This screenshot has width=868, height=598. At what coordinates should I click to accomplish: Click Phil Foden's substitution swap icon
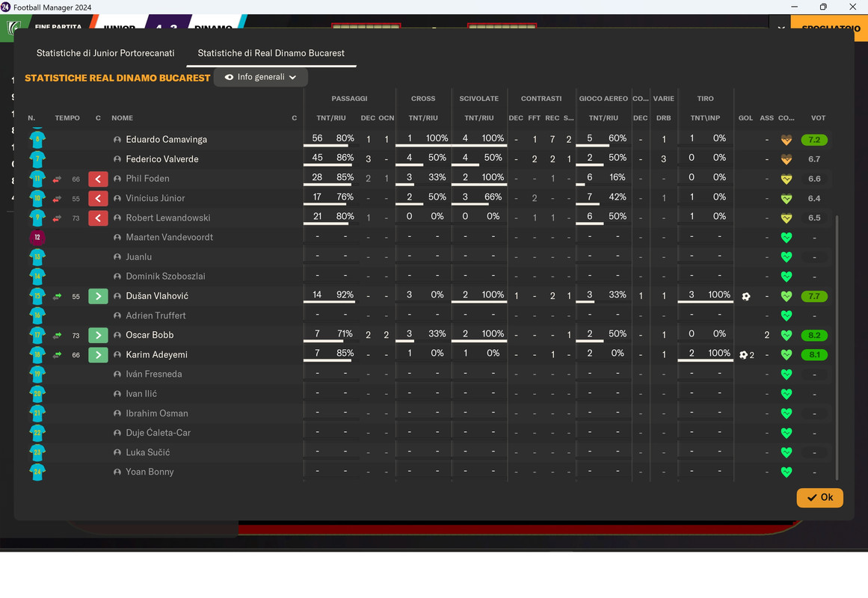tap(57, 179)
